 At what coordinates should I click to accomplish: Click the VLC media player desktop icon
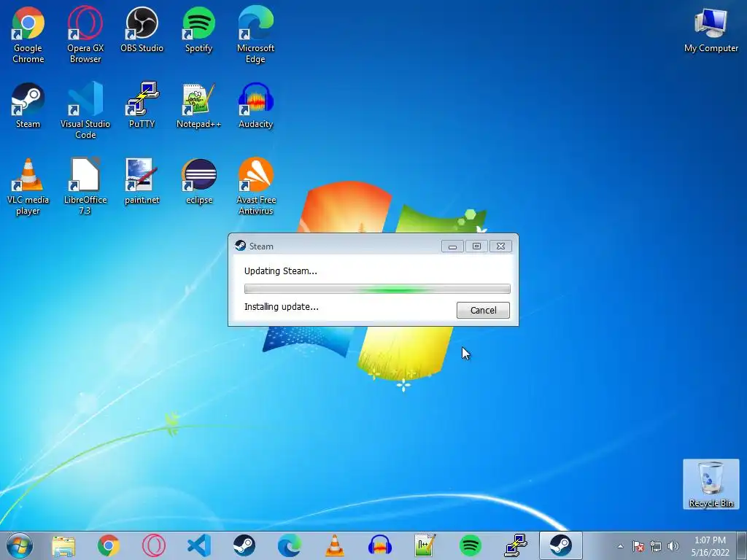click(x=28, y=187)
